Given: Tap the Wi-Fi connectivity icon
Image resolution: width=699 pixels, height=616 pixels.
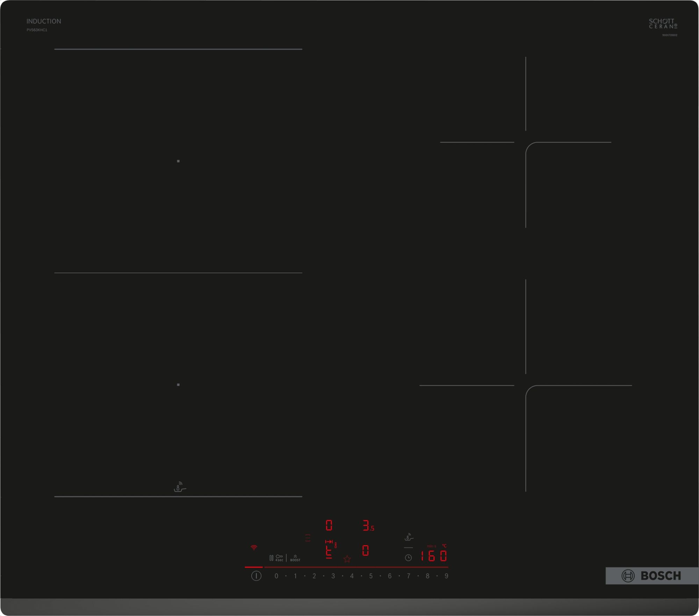Looking at the screenshot, I should coord(254,548).
